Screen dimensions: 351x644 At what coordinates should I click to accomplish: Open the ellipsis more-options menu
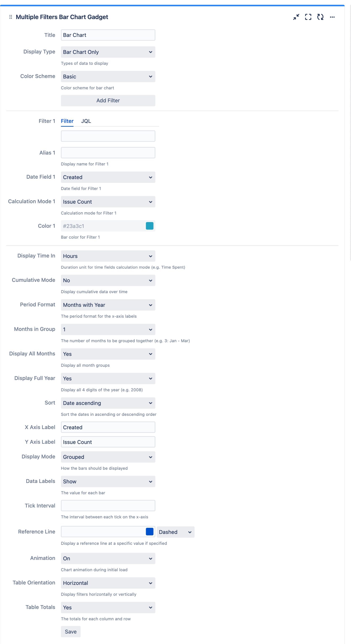(x=332, y=17)
